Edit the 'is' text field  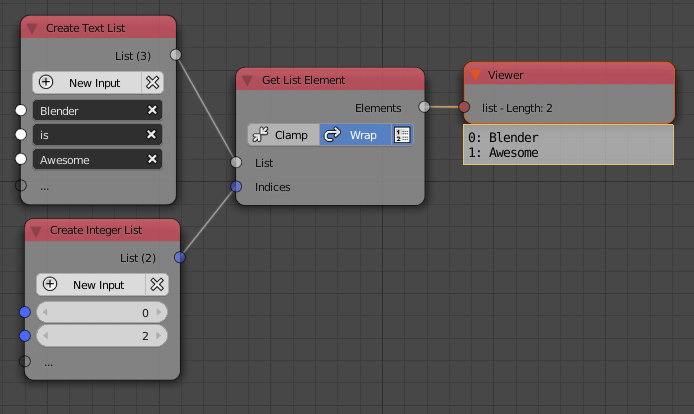click(x=97, y=135)
